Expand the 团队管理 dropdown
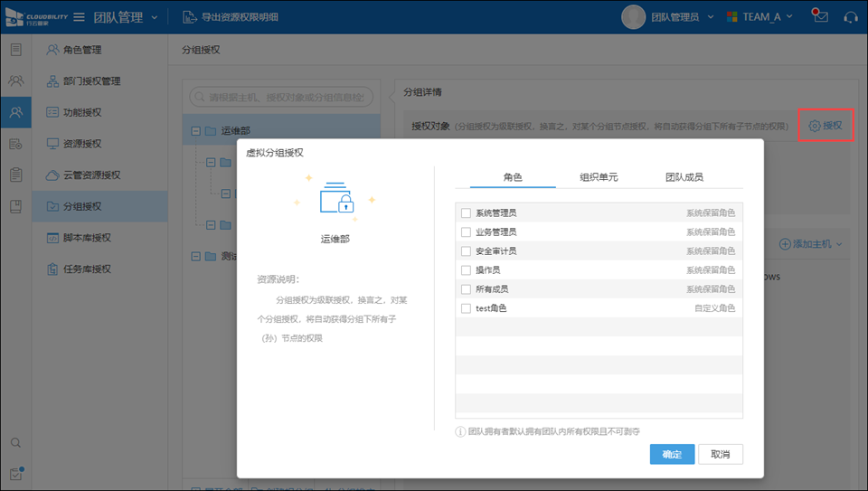 [126, 17]
